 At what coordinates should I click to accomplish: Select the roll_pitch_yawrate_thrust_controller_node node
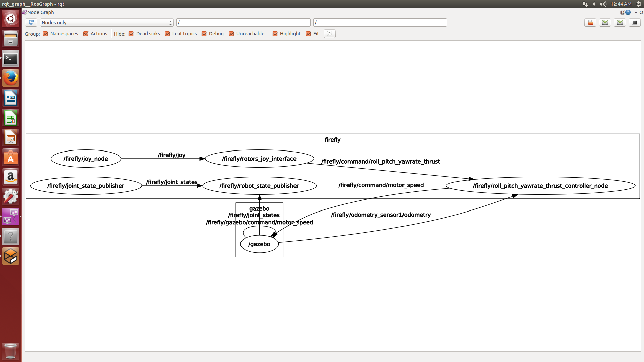540,186
